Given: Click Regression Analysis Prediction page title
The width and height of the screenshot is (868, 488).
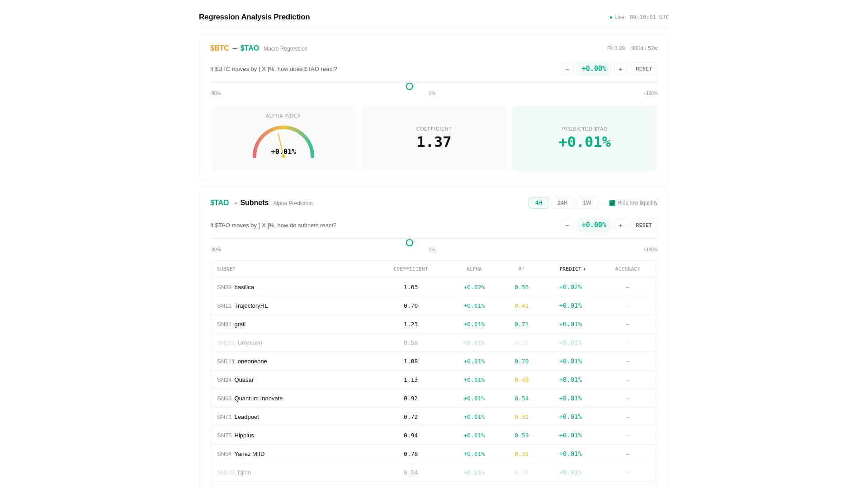Looking at the screenshot, I should 254,17.
